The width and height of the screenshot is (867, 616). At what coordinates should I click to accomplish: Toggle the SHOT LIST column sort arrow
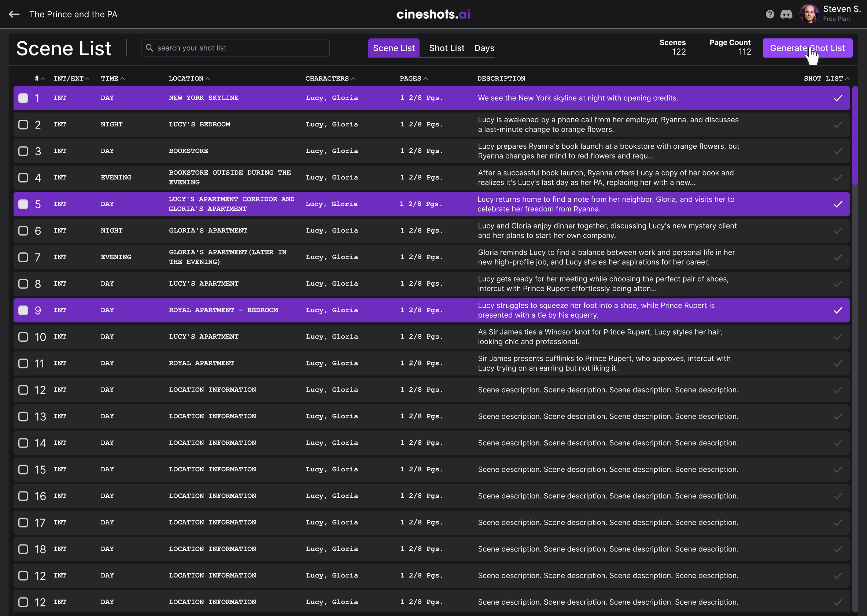(847, 78)
